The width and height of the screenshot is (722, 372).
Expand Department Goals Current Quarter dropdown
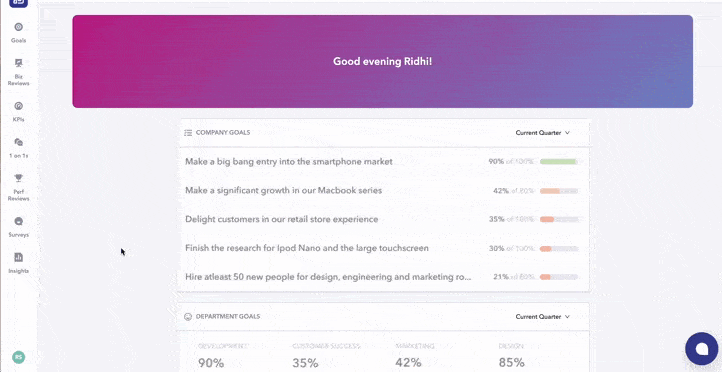tap(542, 317)
